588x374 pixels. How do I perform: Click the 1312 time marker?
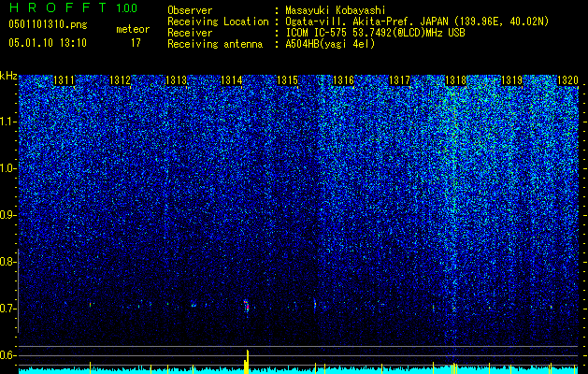(121, 80)
